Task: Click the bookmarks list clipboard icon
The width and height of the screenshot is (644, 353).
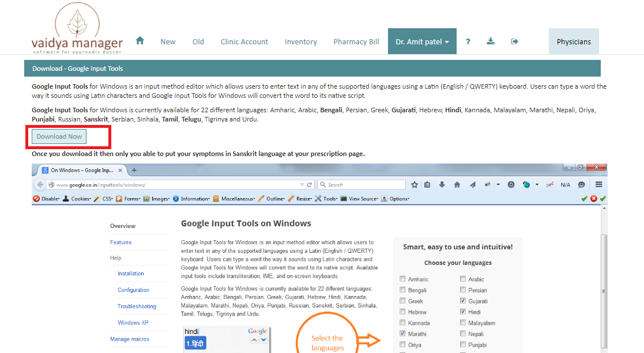Action: 427,185
